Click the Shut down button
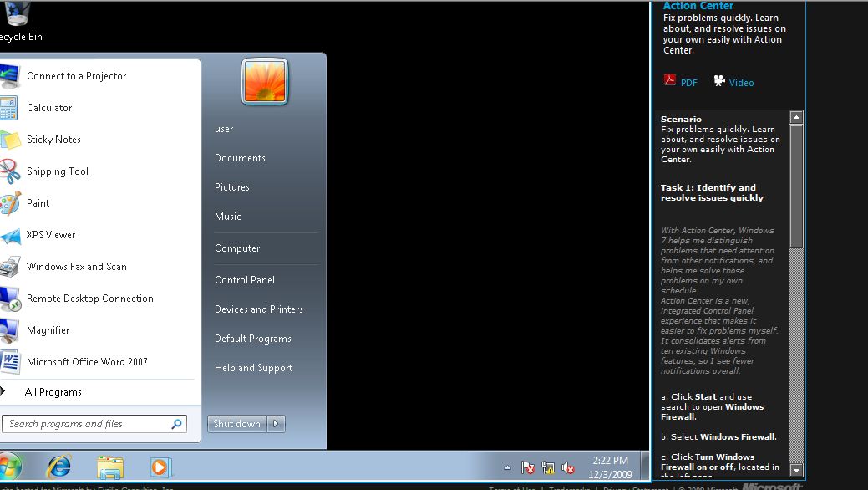The image size is (868, 490). (x=237, y=424)
